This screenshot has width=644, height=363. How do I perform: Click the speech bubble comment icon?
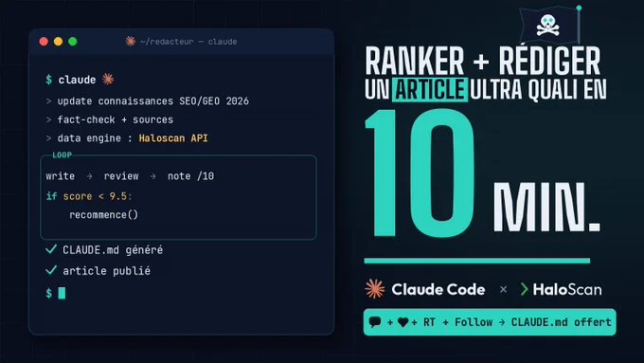(375, 322)
